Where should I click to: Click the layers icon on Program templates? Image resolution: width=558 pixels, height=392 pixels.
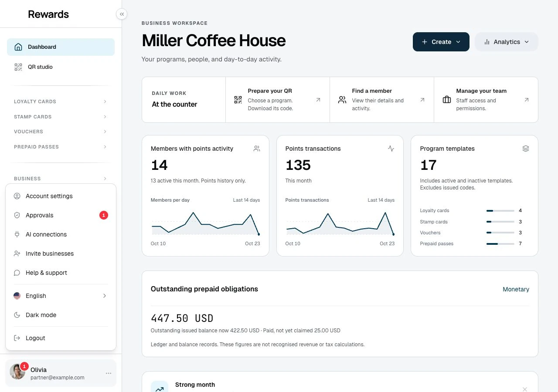(526, 149)
